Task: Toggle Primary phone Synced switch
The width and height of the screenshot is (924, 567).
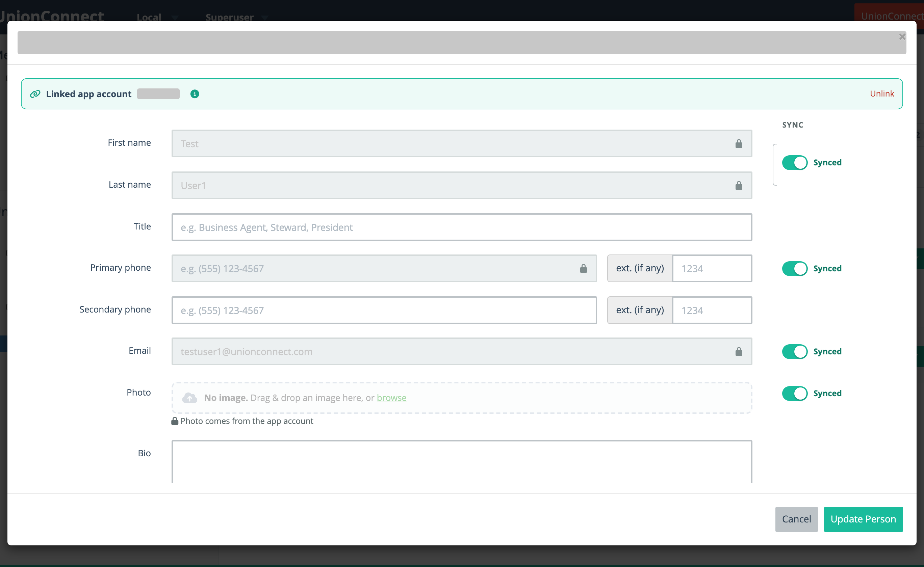Action: (x=795, y=269)
